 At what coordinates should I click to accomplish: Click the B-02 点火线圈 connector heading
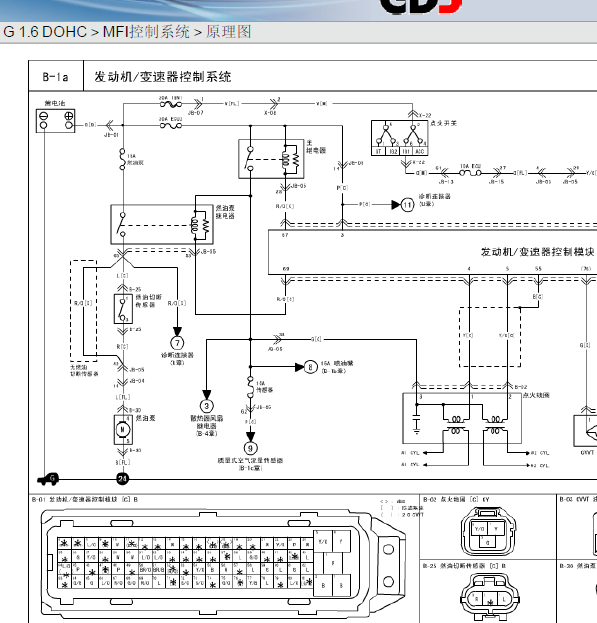pyautogui.click(x=456, y=499)
